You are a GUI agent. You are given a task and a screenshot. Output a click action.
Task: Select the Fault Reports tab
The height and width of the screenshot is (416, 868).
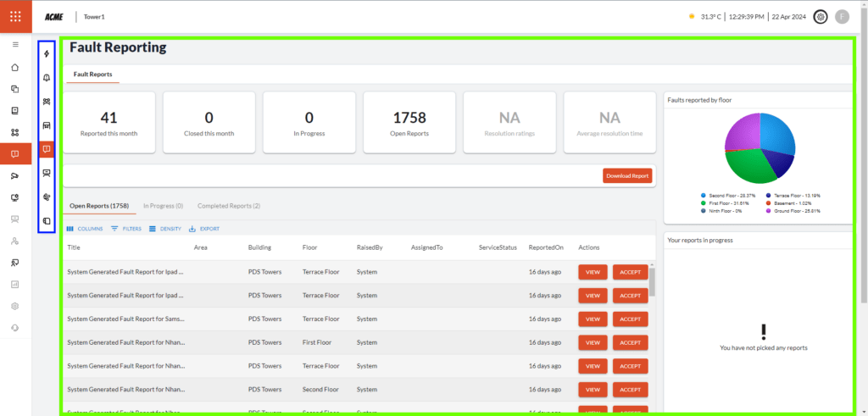[92, 75]
